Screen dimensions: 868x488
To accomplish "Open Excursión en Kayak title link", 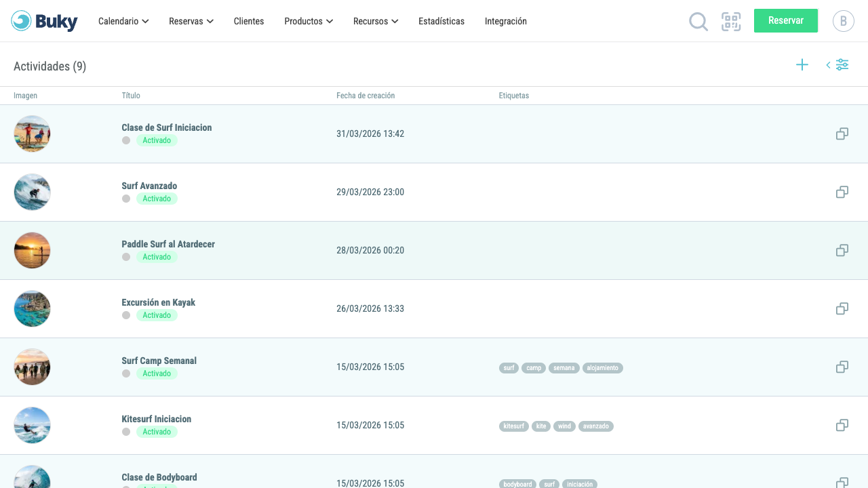I will 159,302.
